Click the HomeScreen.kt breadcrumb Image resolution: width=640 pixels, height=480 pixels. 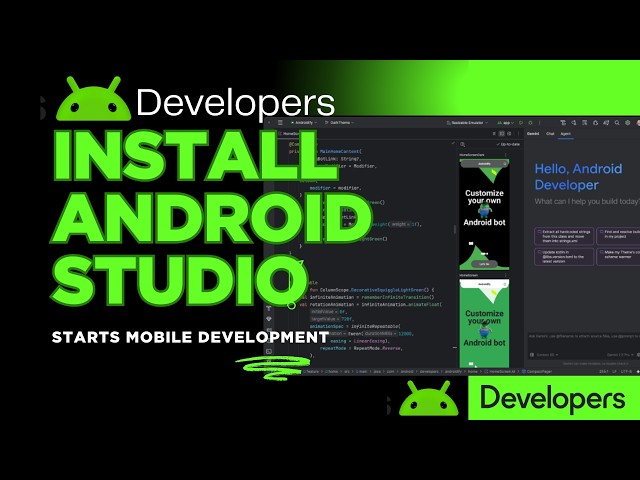(500, 371)
